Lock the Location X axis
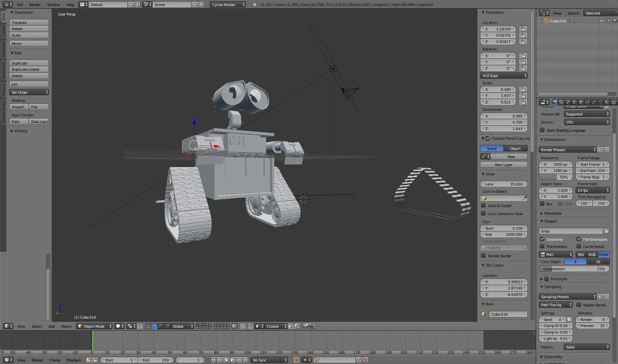 pos(523,29)
